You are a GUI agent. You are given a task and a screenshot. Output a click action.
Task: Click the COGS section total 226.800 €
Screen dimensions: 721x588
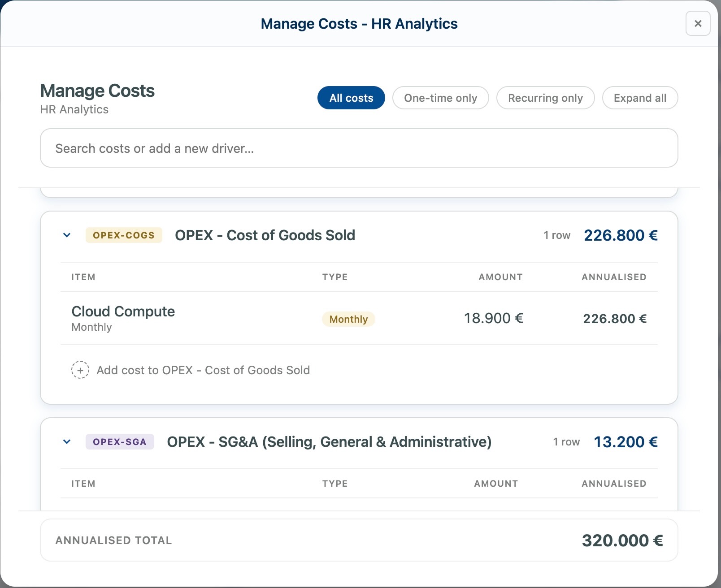point(621,235)
